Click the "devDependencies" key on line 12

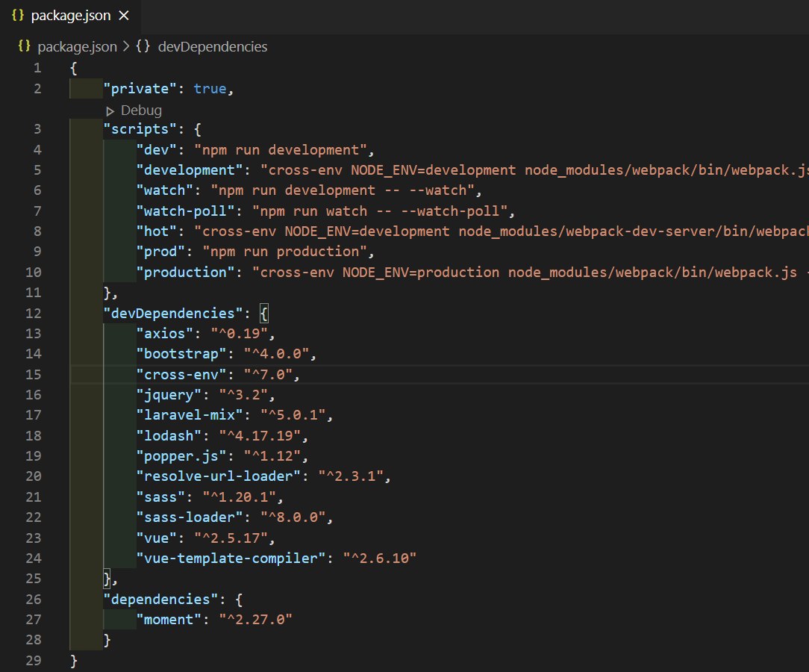[x=173, y=314]
